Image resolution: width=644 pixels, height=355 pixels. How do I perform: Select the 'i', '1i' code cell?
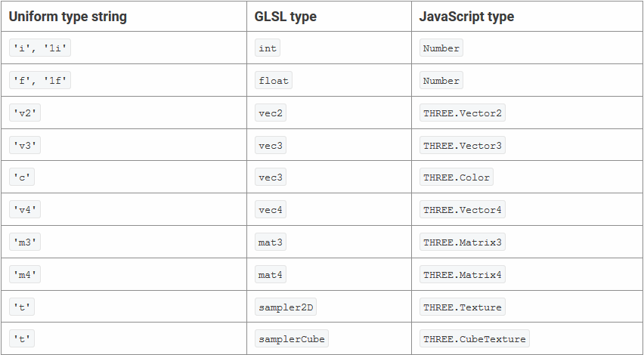point(41,48)
